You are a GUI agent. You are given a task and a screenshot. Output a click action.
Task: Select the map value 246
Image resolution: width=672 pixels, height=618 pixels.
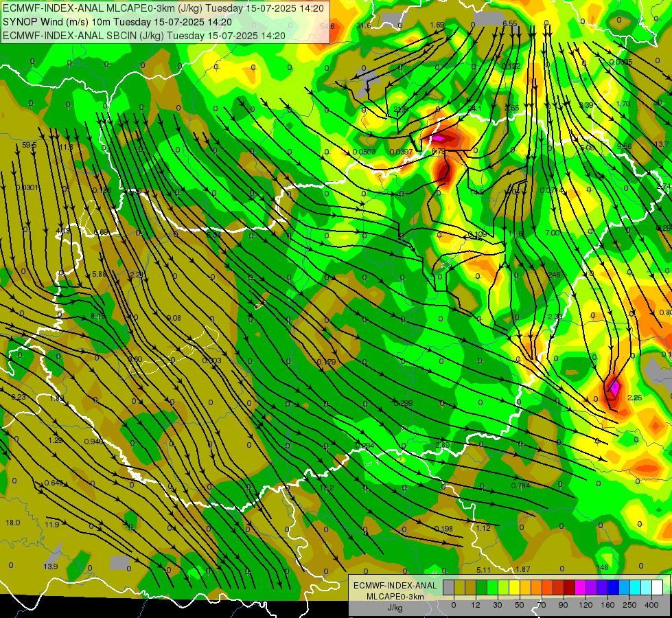click(x=554, y=275)
